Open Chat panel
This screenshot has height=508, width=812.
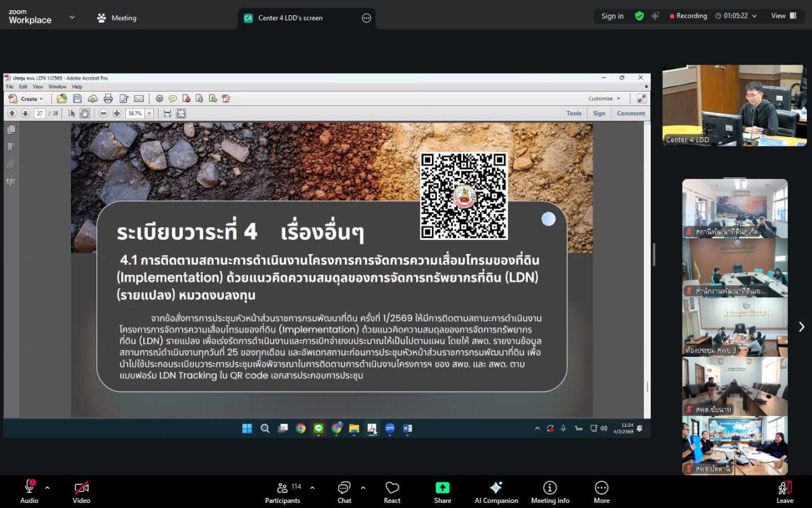344,492
